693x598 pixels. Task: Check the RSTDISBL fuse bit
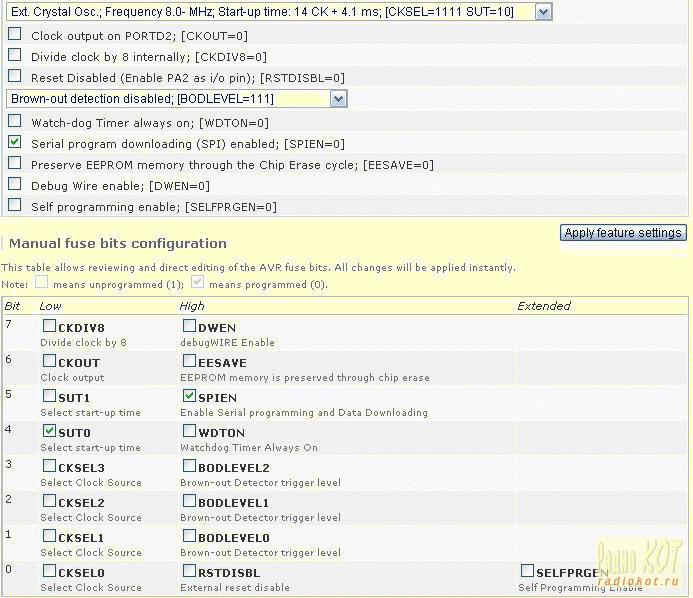coord(189,571)
